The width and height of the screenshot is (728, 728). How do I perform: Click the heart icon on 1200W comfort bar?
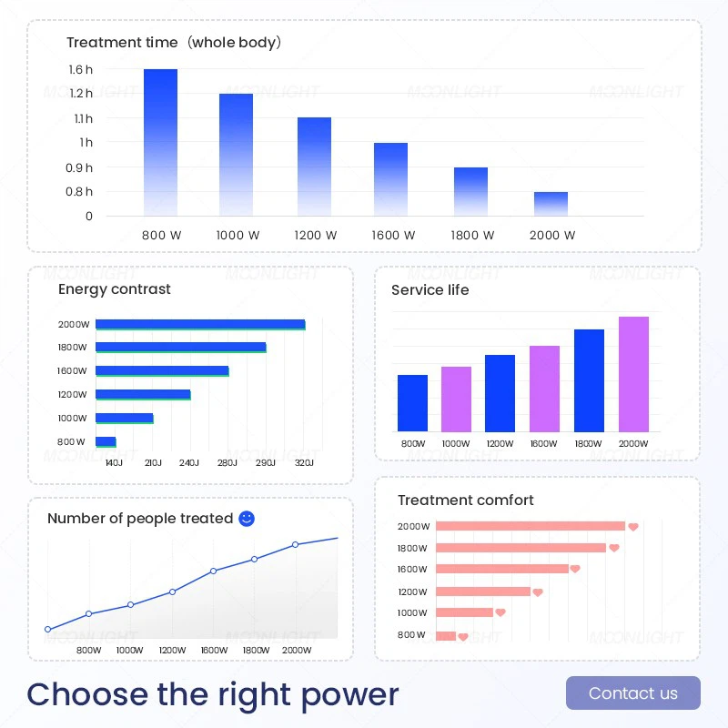pos(538,592)
